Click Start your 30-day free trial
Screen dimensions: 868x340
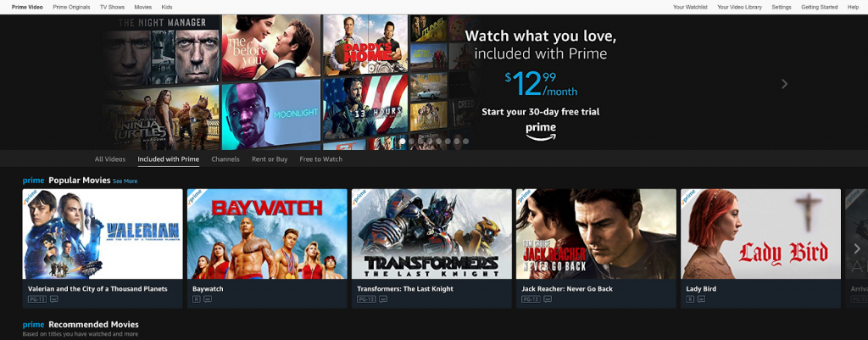(540, 112)
